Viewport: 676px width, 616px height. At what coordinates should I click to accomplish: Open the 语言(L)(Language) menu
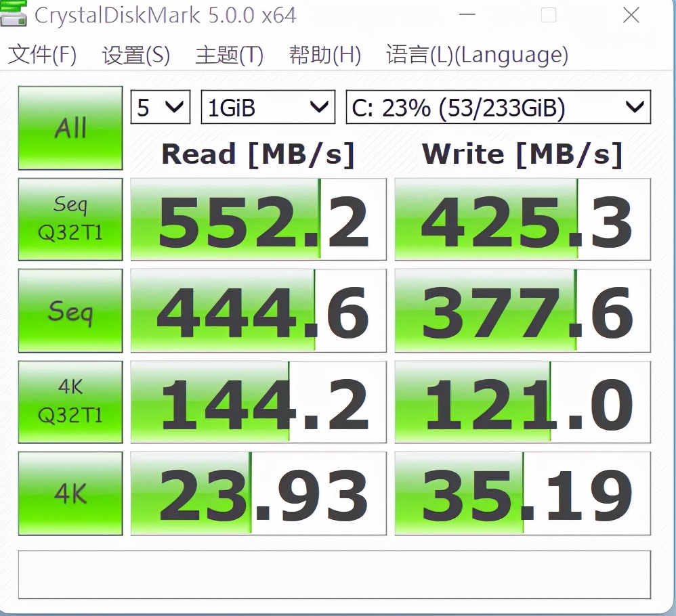click(x=477, y=55)
